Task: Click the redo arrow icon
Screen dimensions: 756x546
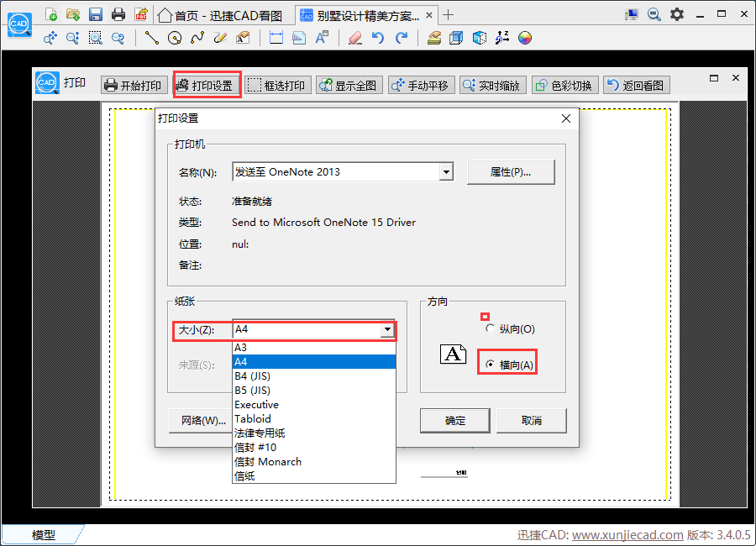Action: tap(402, 38)
